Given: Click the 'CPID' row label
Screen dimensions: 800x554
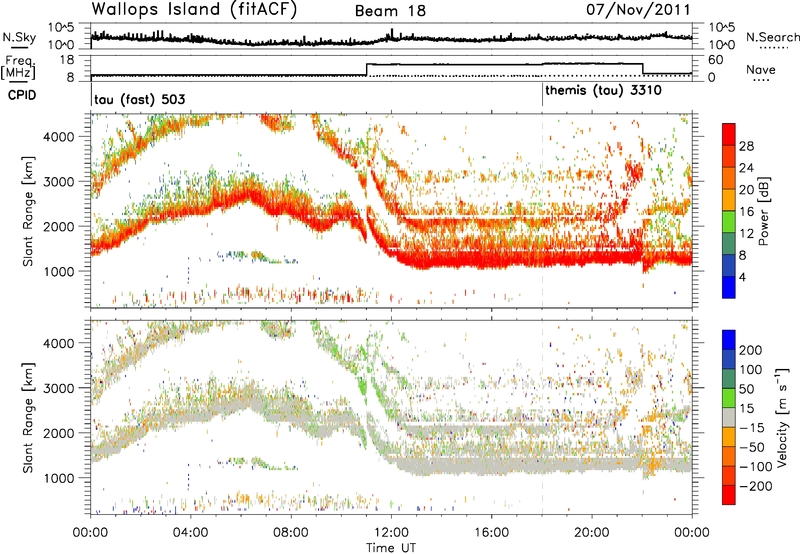Looking at the screenshot, I should 22,95.
